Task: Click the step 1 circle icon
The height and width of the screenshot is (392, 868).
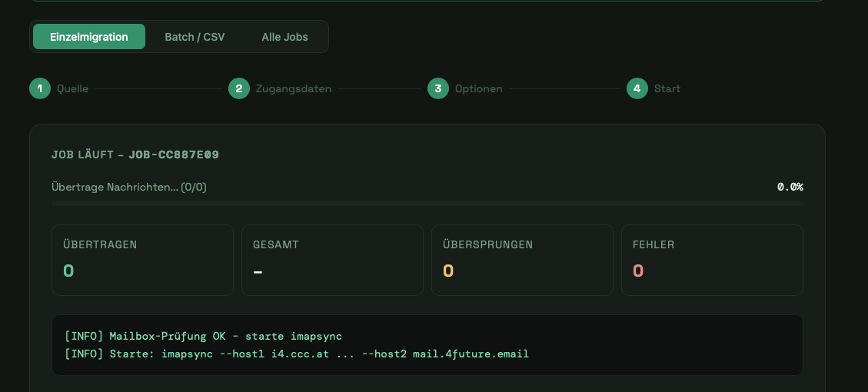Action: [x=39, y=88]
